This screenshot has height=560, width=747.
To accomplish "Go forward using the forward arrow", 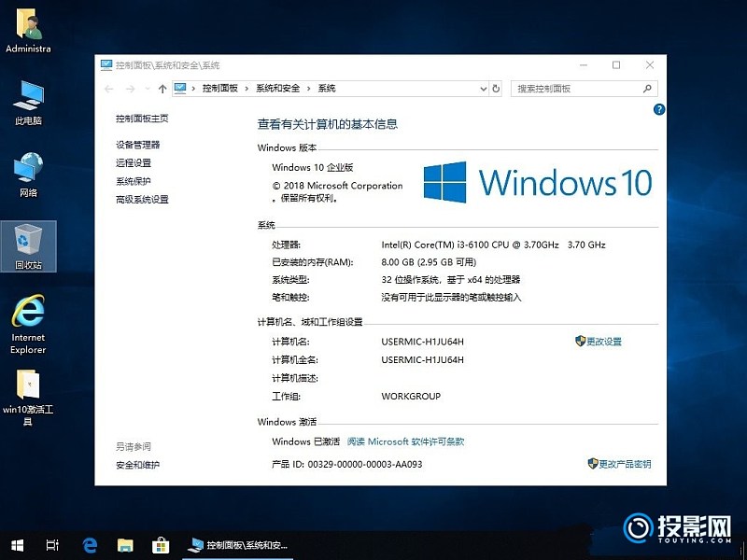I will point(130,89).
